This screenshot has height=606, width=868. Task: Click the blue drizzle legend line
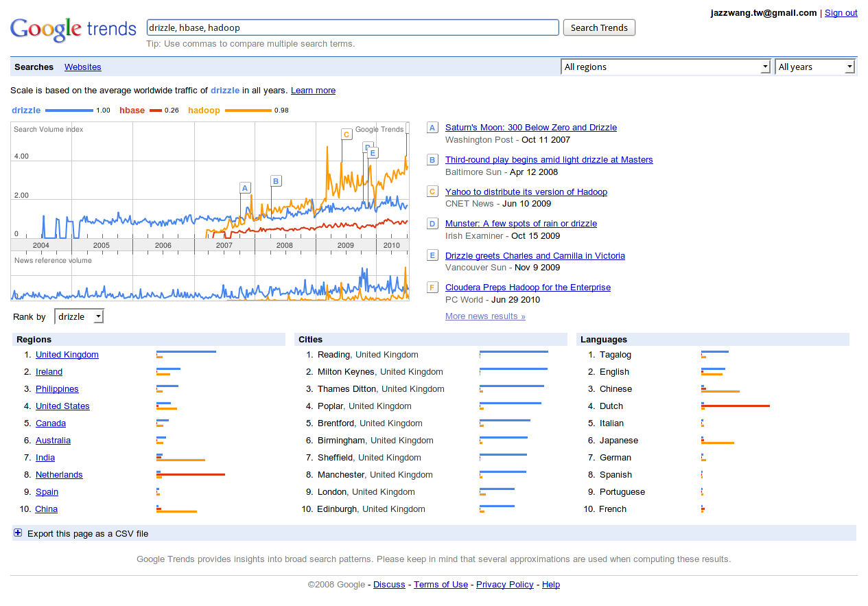coord(69,110)
